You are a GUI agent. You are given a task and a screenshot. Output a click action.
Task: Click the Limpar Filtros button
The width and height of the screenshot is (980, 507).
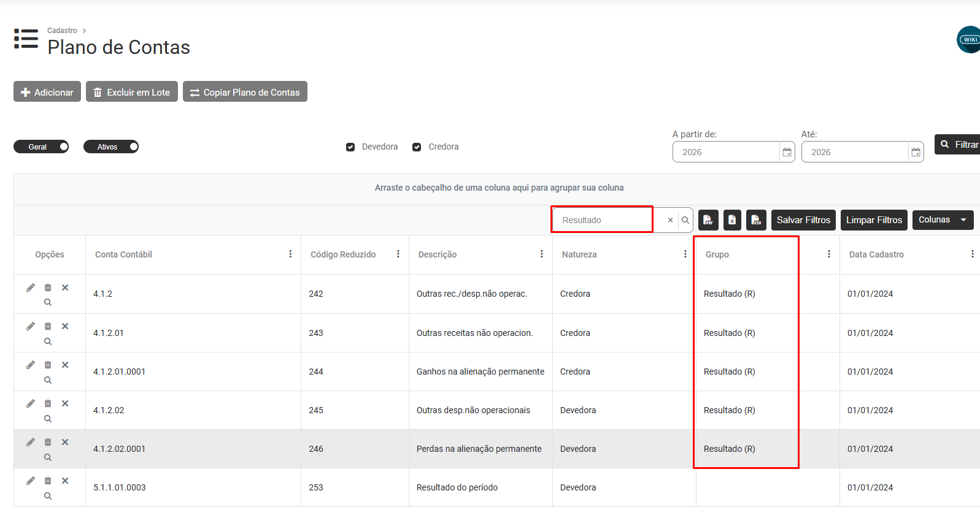click(874, 220)
